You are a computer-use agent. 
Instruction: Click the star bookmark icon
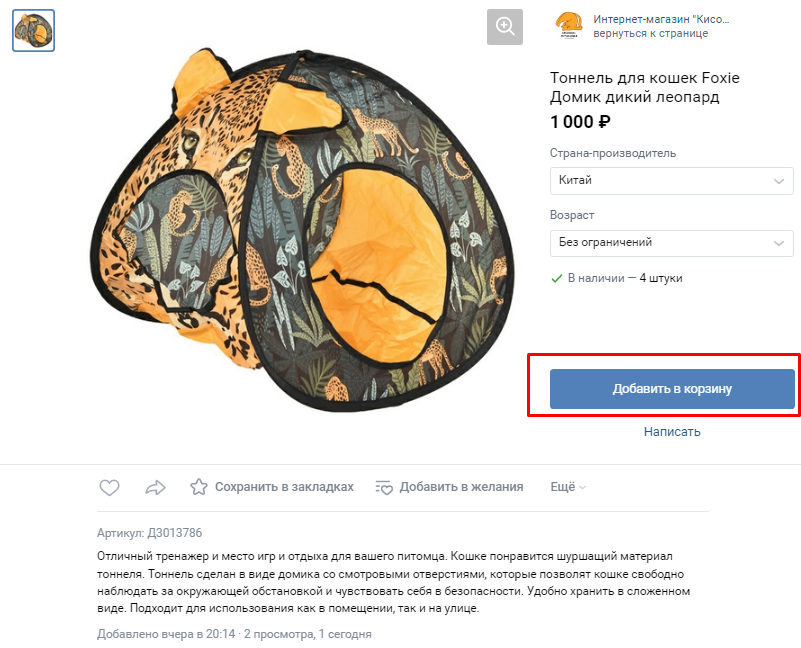coord(199,488)
